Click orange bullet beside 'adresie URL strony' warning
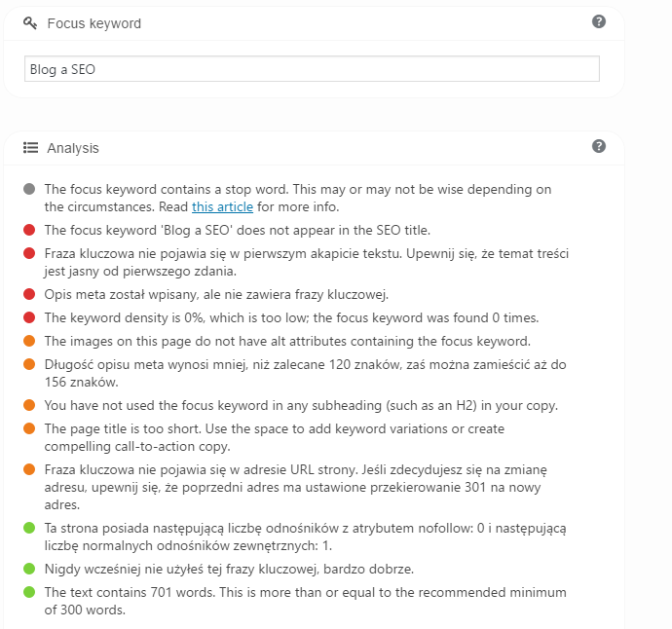Screen dimensions: 672x629 (x=30, y=471)
